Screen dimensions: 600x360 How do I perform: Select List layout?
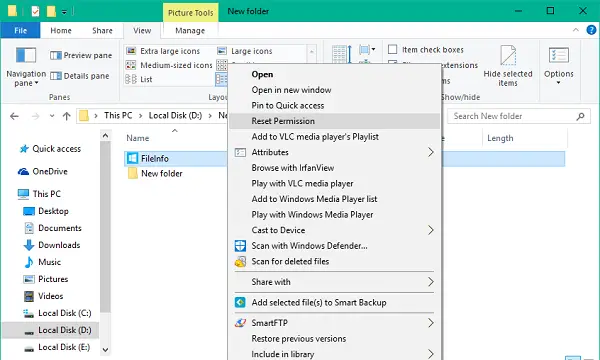[139, 79]
